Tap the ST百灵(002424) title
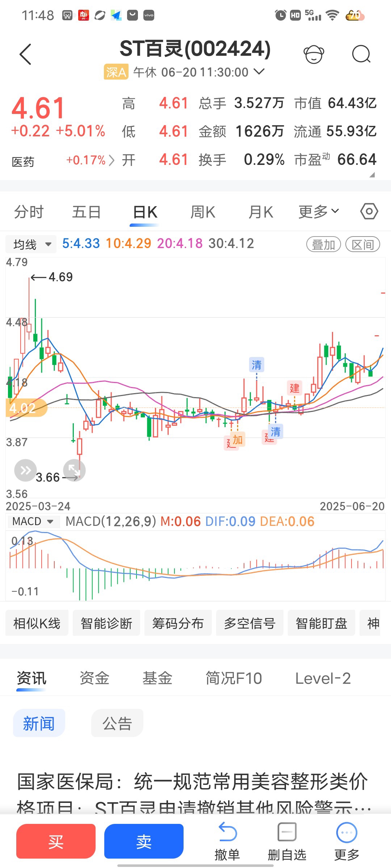391x868 pixels. tap(195, 49)
